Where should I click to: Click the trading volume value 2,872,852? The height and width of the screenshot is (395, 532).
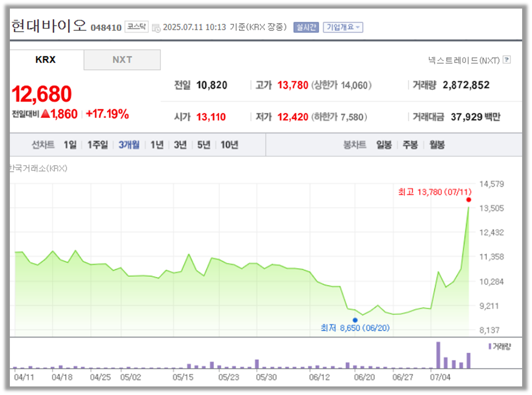pos(466,85)
